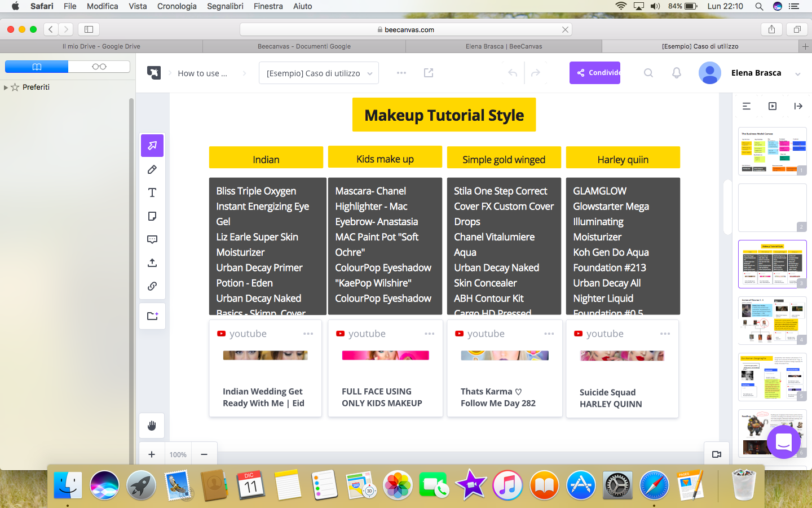Open notifications bell

677,73
